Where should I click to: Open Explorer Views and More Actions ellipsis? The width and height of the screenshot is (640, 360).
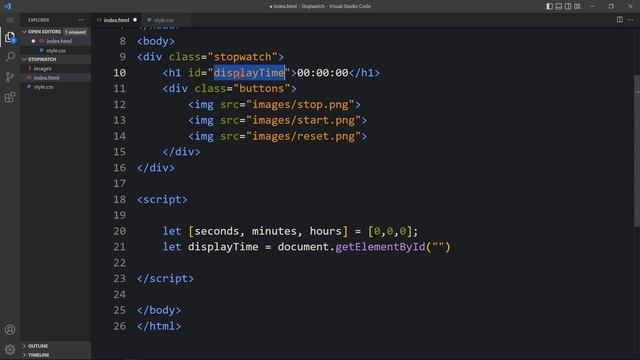point(81,20)
